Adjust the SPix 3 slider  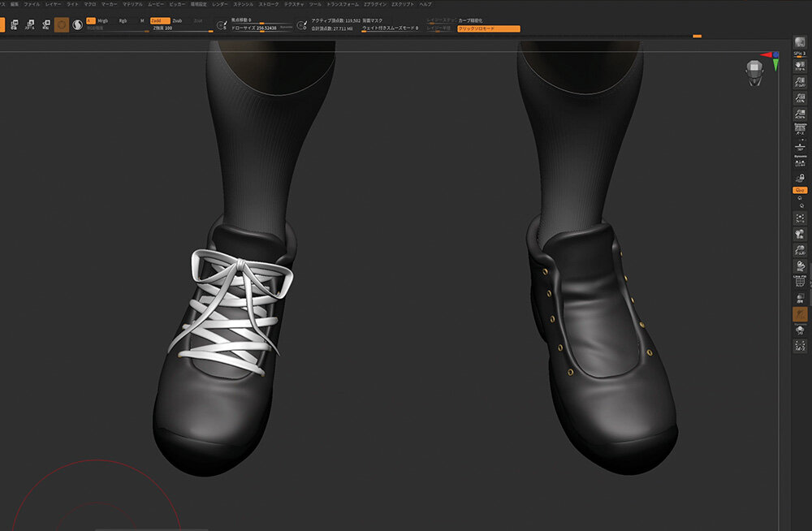click(800, 54)
